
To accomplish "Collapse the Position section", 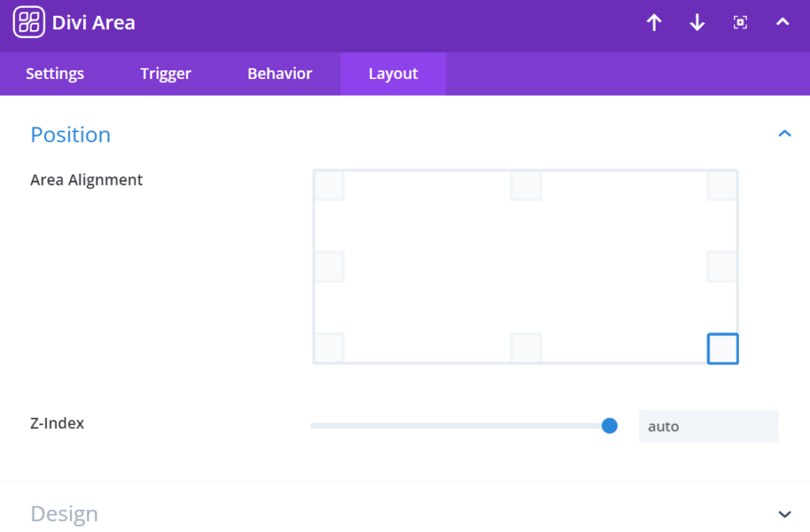I will (785, 134).
